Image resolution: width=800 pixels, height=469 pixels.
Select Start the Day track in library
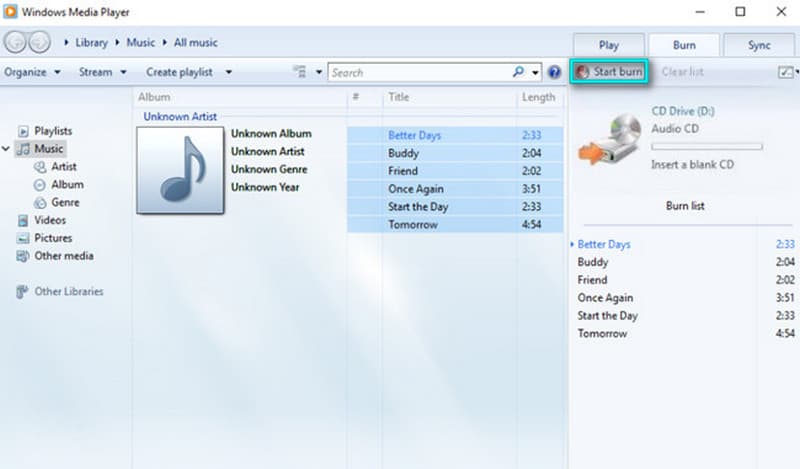pyautogui.click(x=455, y=207)
